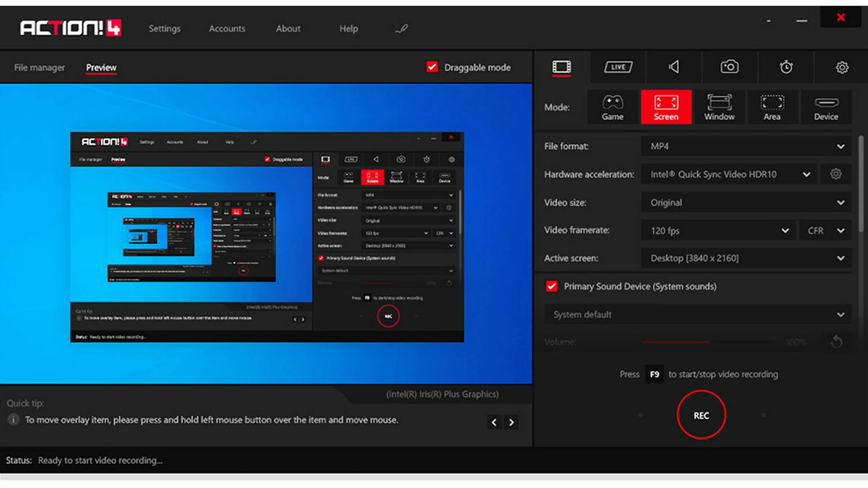Screen dimensions: 868x488
Task: Disable Draggable mode checkbox
Action: pos(432,67)
